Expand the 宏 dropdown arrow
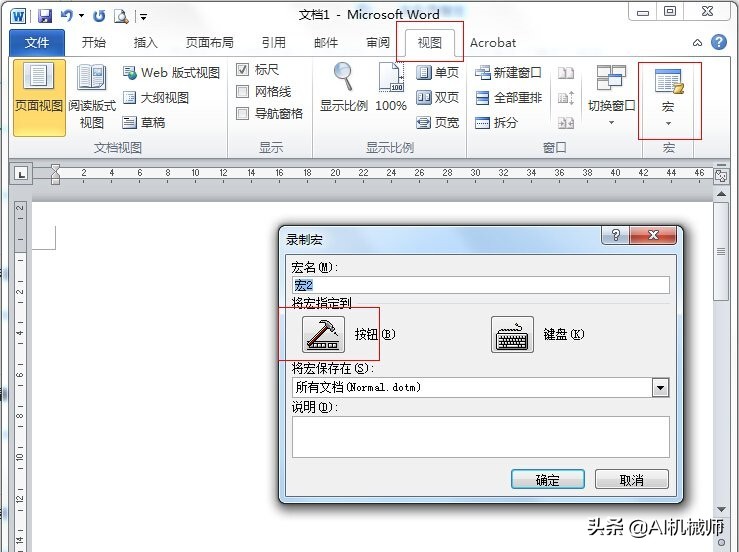 pos(668,124)
